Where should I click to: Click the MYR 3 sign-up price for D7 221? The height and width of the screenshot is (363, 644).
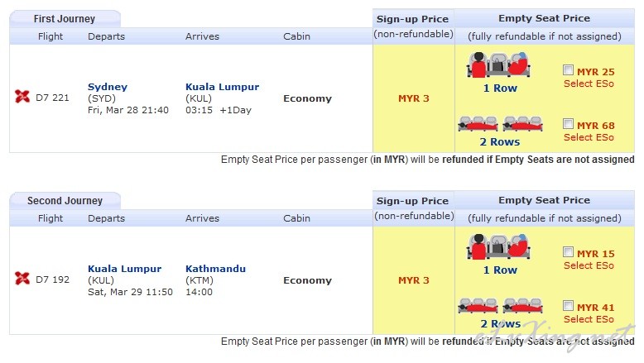point(414,98)
